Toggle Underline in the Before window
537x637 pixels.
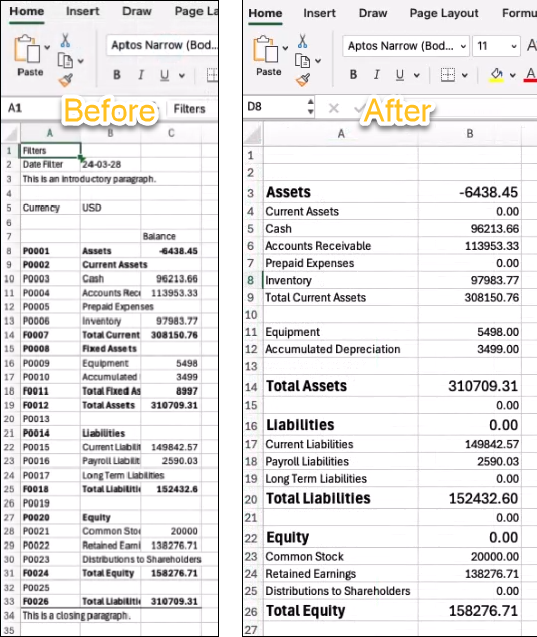[x=164, y=75]
